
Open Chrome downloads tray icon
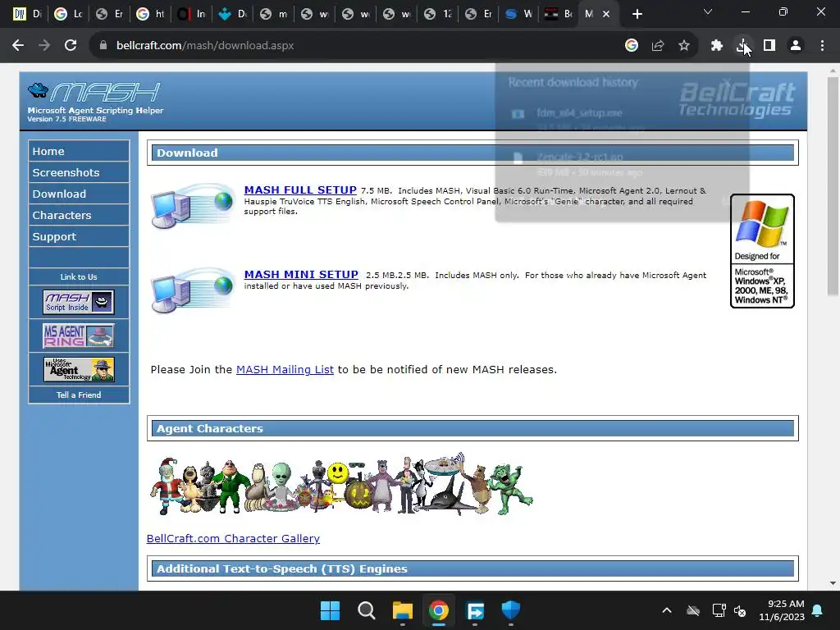click(743, 46)
